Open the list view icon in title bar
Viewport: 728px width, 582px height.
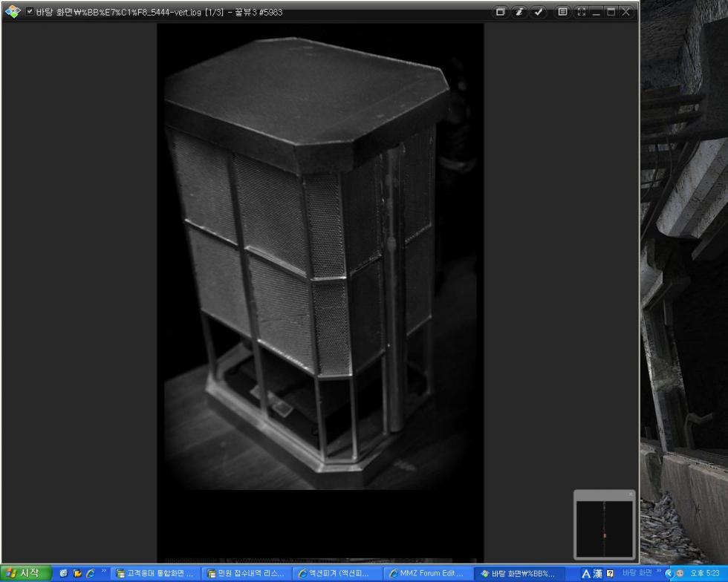tap(562, 12)
